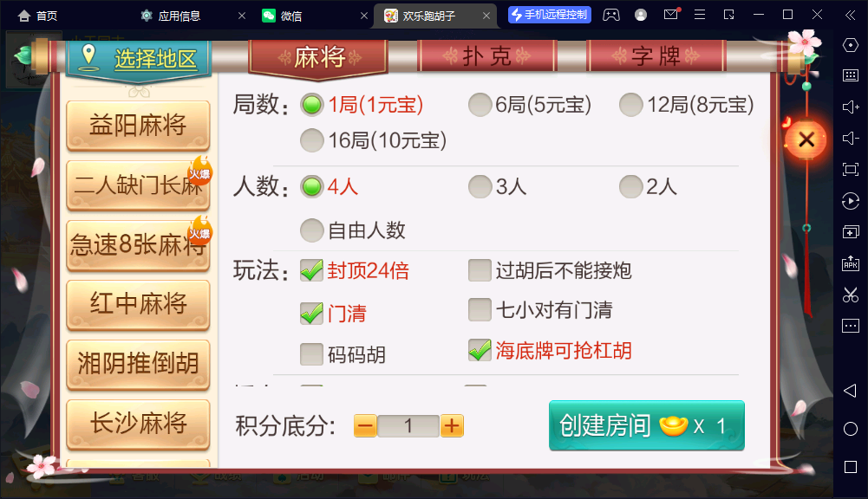Open the gamepad icon in title bar
Viewport: 868px width, 499px height.
(611, 15)
